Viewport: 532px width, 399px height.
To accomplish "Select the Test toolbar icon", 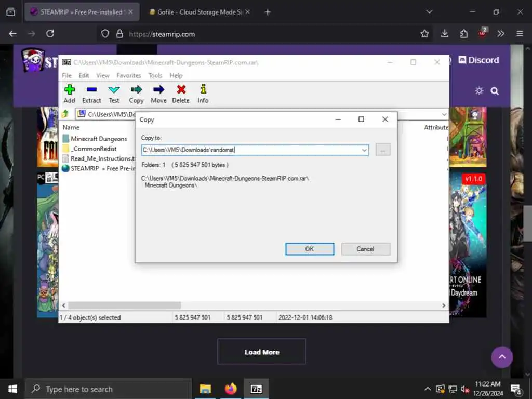I will click(x=114, y=94).
